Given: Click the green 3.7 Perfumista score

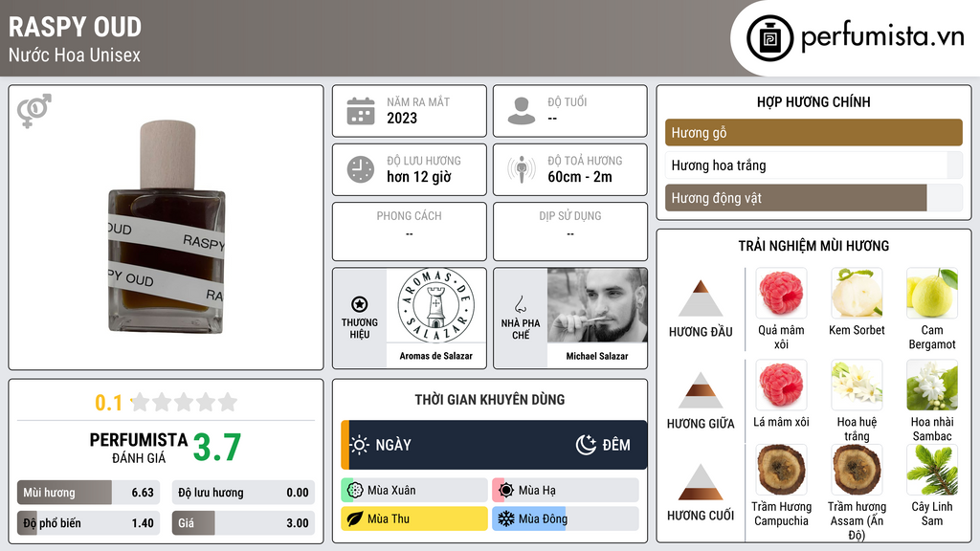Looking at the screenshot, I should point(217,448).
